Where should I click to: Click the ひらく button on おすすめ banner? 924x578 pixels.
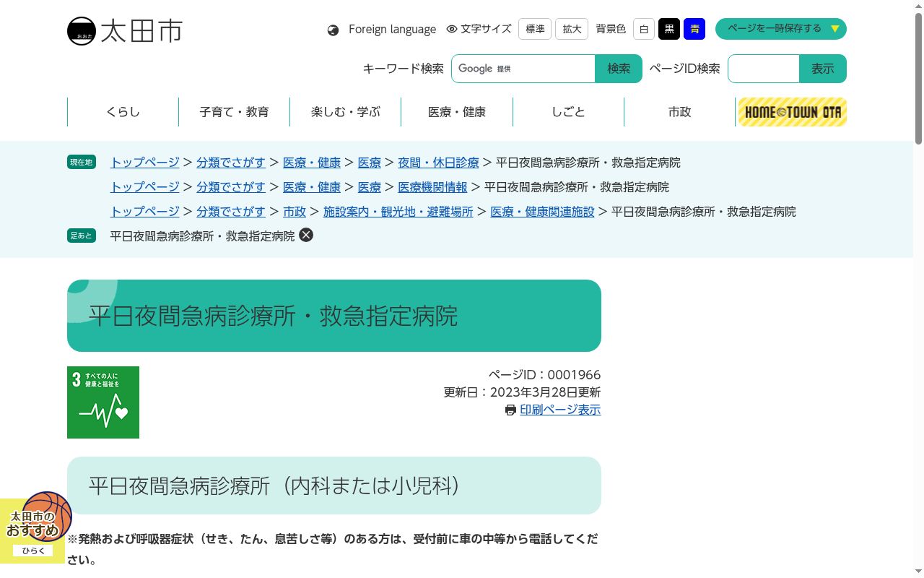(x=32, y=551)
